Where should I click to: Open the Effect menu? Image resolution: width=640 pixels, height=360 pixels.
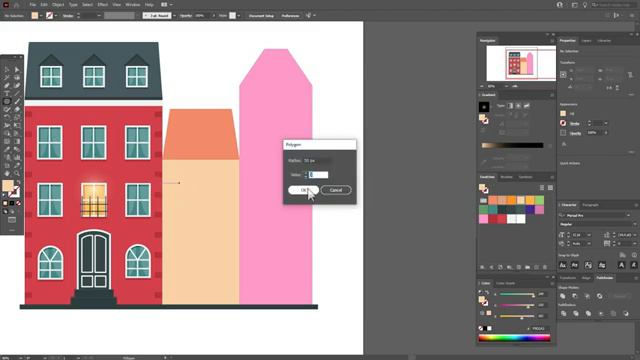pos(103,4)
